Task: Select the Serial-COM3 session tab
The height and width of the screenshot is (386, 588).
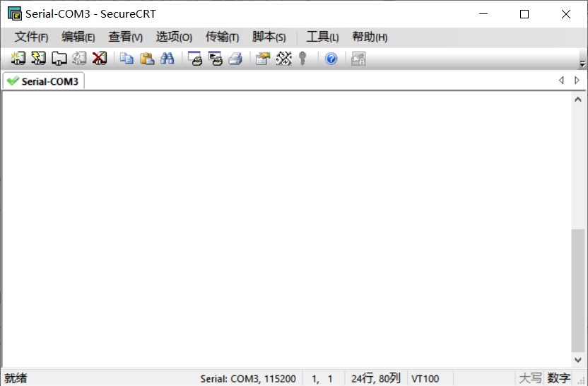Action: (x=44, y=81)
